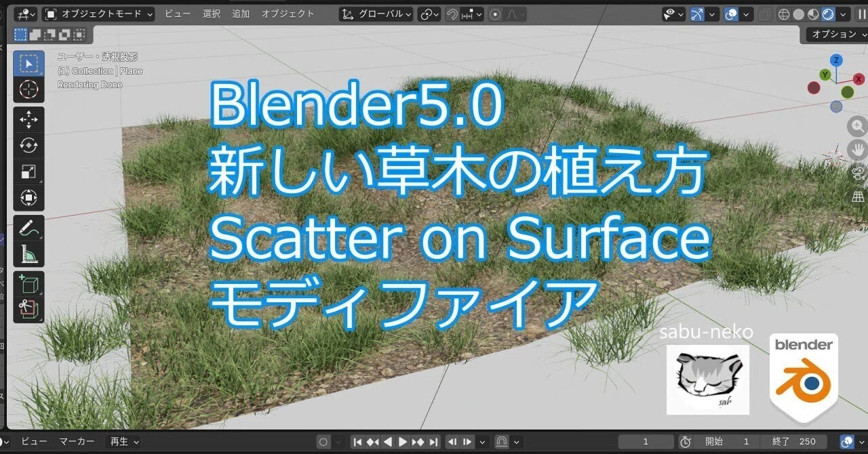Viewport: 868px width, 454px height.
Task: Activate the Transform tool
Action: coord(28,197)
